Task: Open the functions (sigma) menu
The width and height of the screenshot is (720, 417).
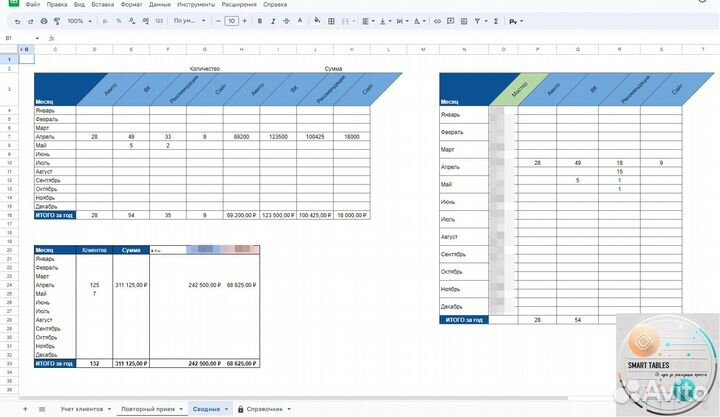Action: (x=496, y=21)
